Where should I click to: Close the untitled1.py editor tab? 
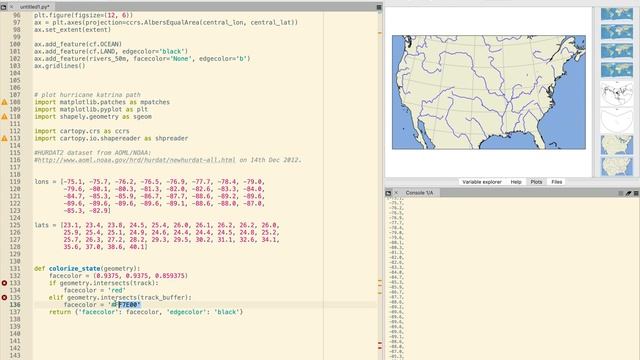click(x=12, y=7)
